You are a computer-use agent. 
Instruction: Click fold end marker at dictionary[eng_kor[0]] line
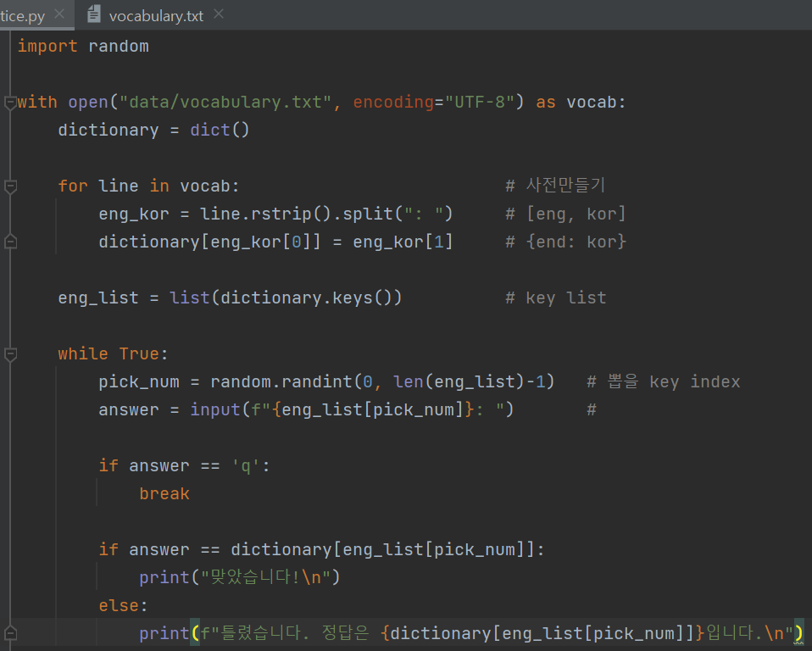tap(10, 242)
